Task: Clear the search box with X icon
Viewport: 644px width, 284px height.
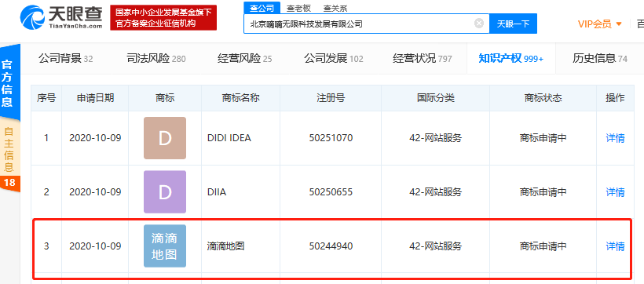Action: click(478, 24)
